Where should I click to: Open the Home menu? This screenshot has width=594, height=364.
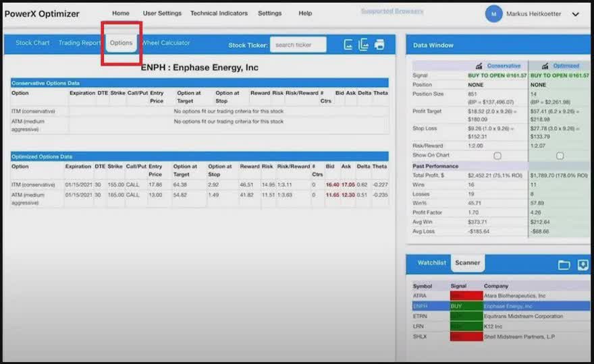121,13
